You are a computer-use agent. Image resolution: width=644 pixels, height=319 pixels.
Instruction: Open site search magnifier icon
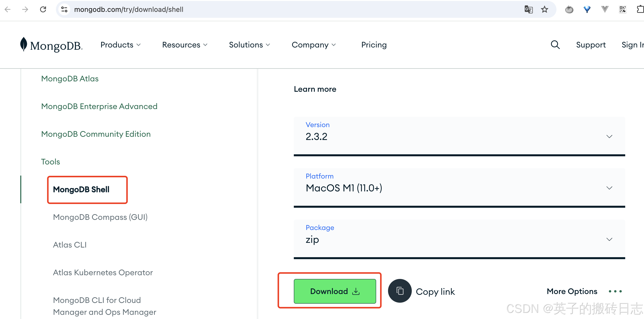[x=555, y=45]
